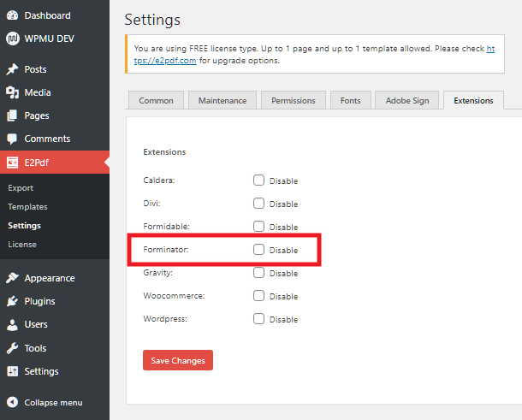Tick the Divi Disable checkbox

258,203
